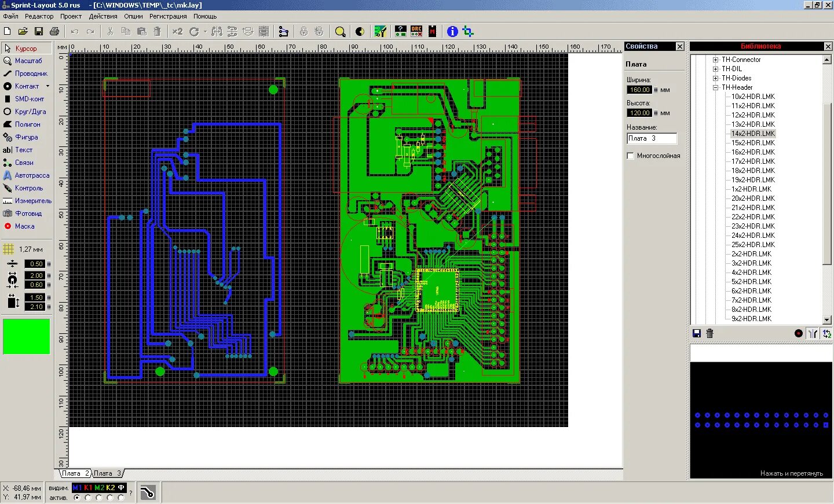
Task: Save the layout with the diskette icon
Action: click(x=39, y=31)
